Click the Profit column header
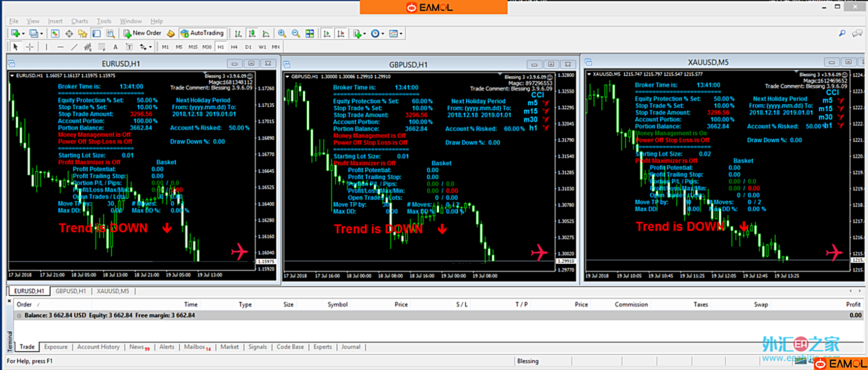The width and height of the screenshot is (868, 370). [853, 305]
